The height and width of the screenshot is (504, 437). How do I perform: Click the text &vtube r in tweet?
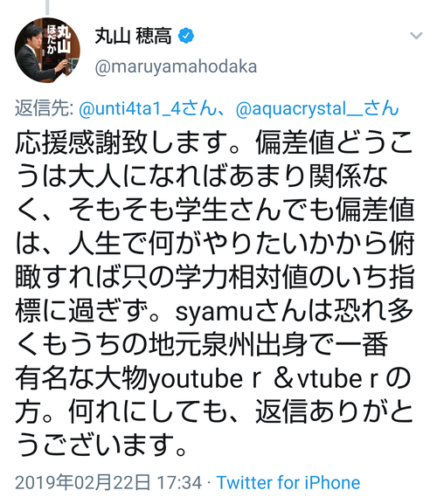coord(325,380)
